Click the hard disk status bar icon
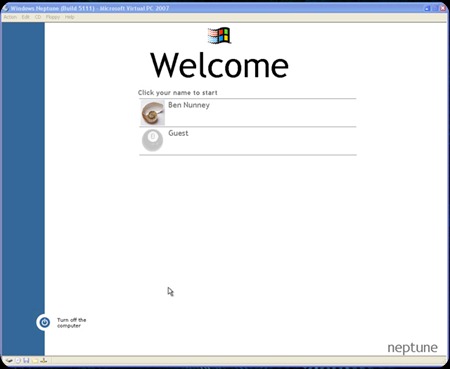 (x=9, y=360)
